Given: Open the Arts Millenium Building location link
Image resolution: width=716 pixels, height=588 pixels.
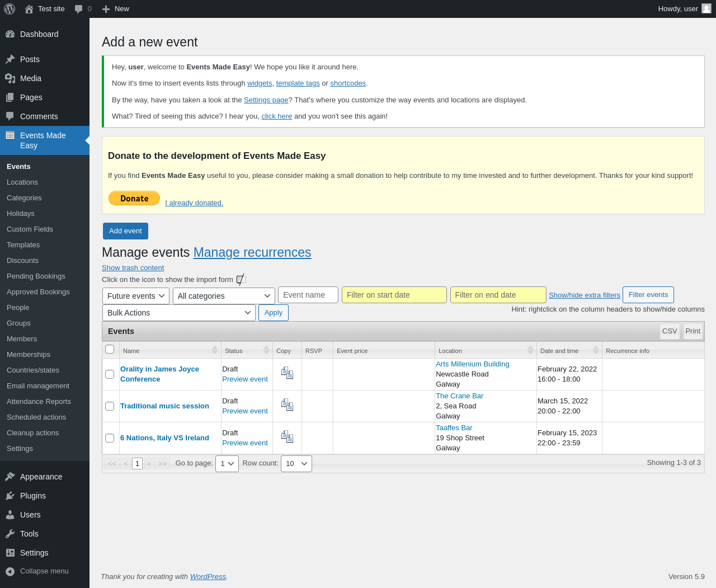Looking at the screenshot, I should (473, 364).
